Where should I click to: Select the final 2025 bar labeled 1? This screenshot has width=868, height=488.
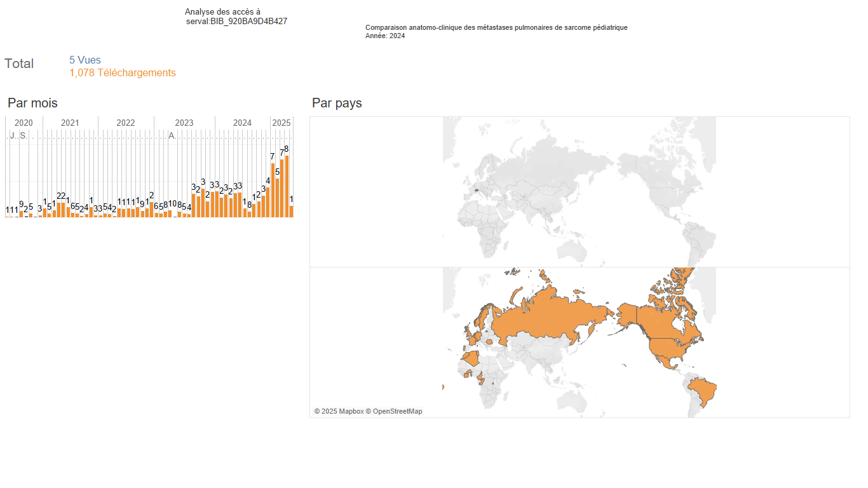pyautogui.click(x=292, y=212)
